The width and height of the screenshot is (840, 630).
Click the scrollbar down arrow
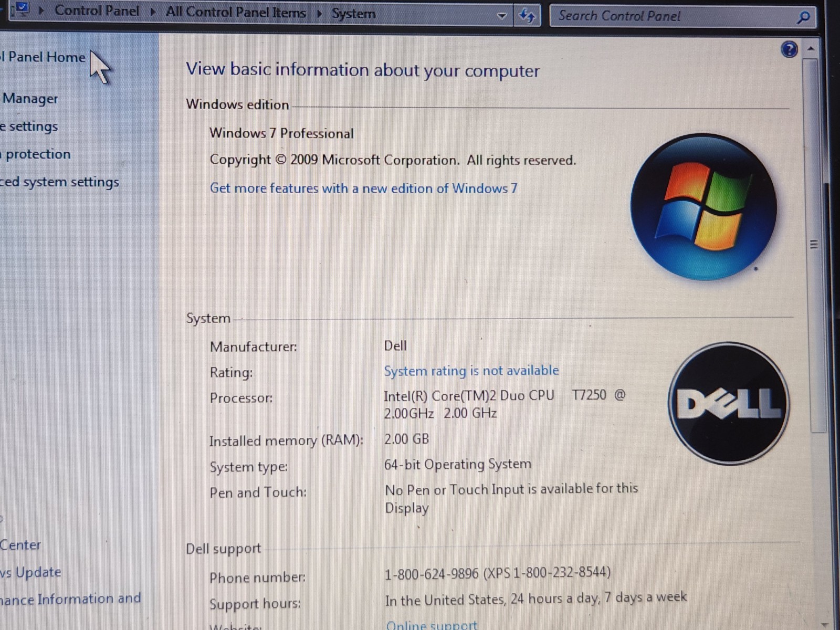pyautogui.click(x=824, y=624)
